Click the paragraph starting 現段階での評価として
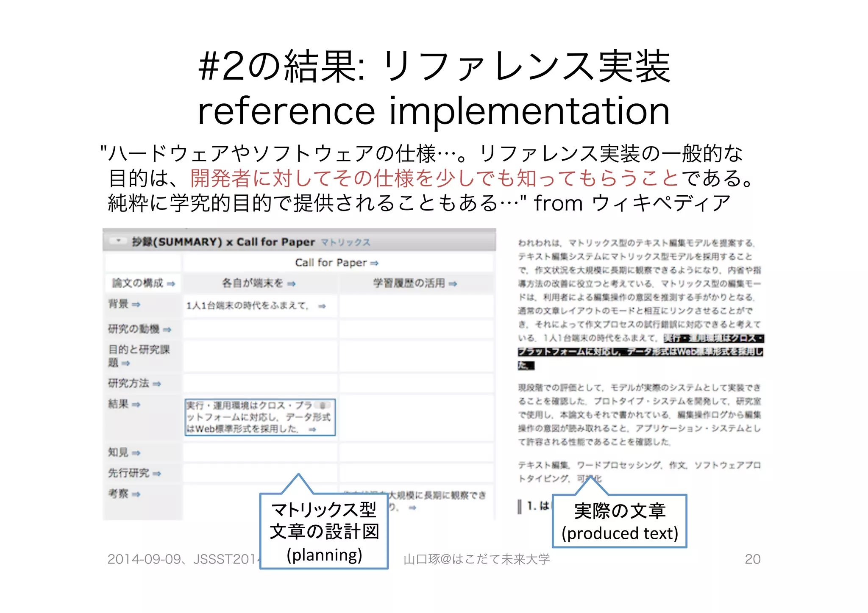Image resolution: width=868 pixels, height=613 pixels. point(639,415)
